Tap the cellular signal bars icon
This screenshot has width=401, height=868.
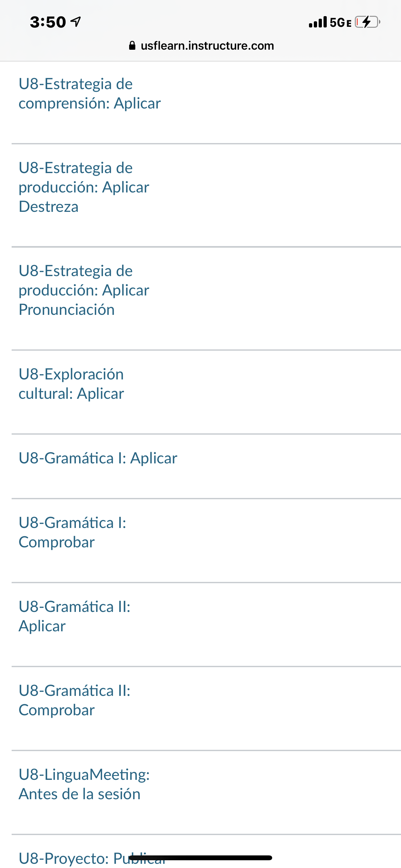(x=317, y=22)
